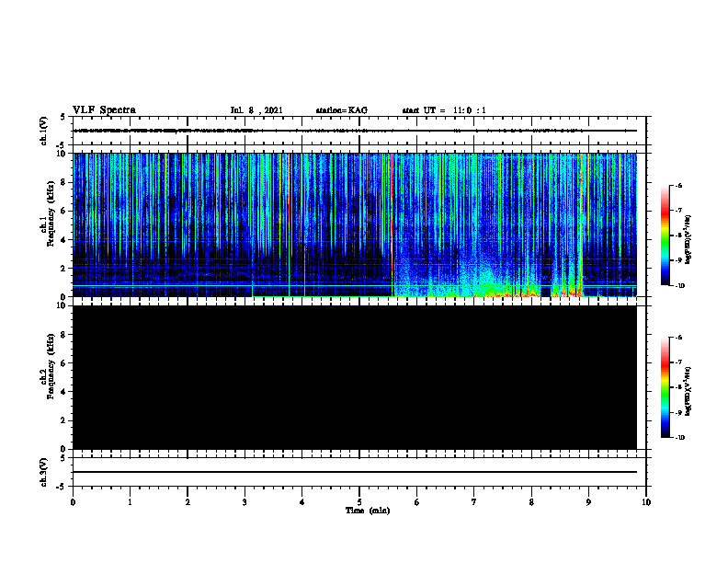Image resolution: width=728 pixels, height=563 pixels.
Task: Select the time axis tick label 6
Action: (x=416, y=502)
